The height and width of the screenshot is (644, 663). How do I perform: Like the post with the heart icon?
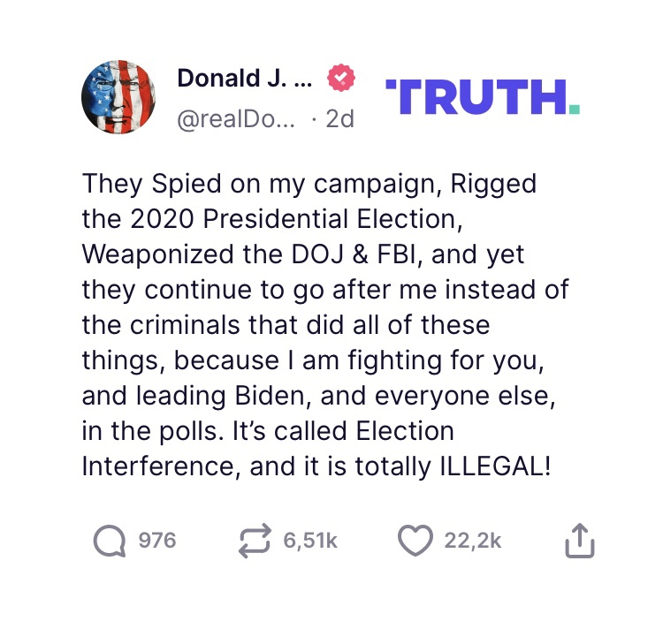click(x=415, y=542)
